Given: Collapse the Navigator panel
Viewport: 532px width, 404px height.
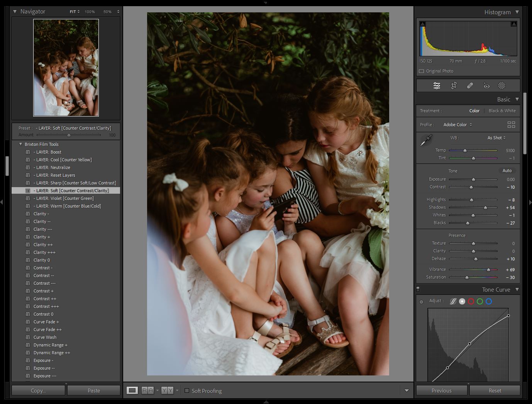Looking at the screenshot, I should click(15, 12).
